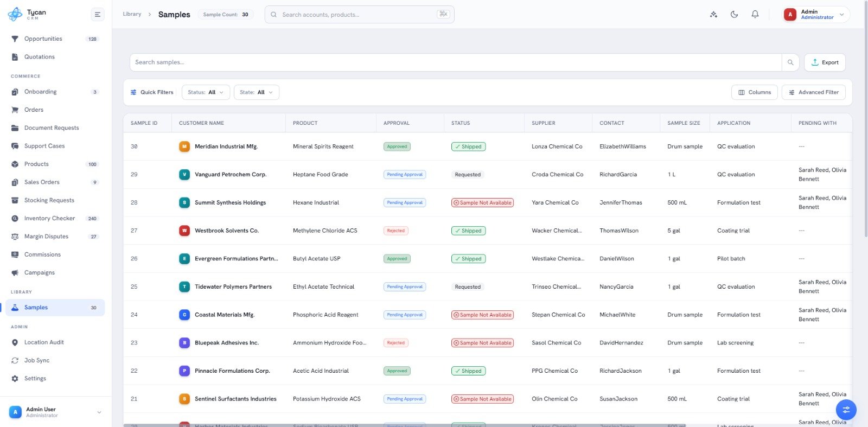This screenshot has width=868, height=427.
Task: Open the Status: All dropdown
Action: 206,92
